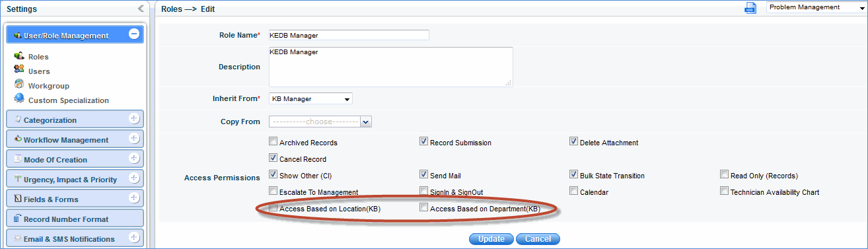Click inside the Role Name field
Image resolution: width=868 pixels, height=249 pixels.
349,35
